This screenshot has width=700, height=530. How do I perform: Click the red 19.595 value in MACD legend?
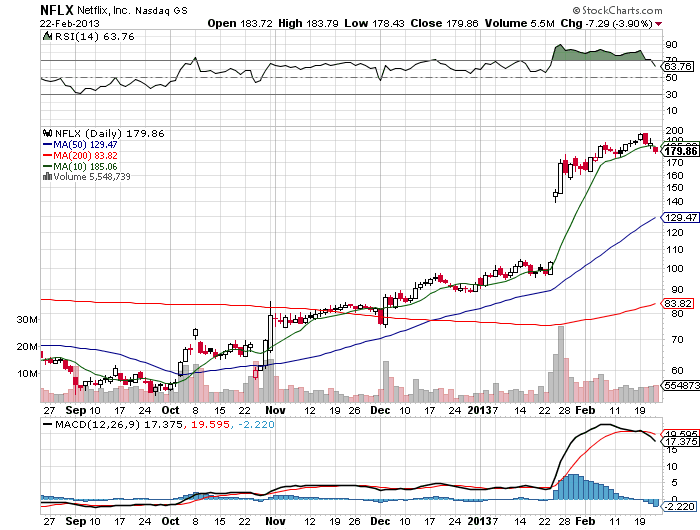211,424
